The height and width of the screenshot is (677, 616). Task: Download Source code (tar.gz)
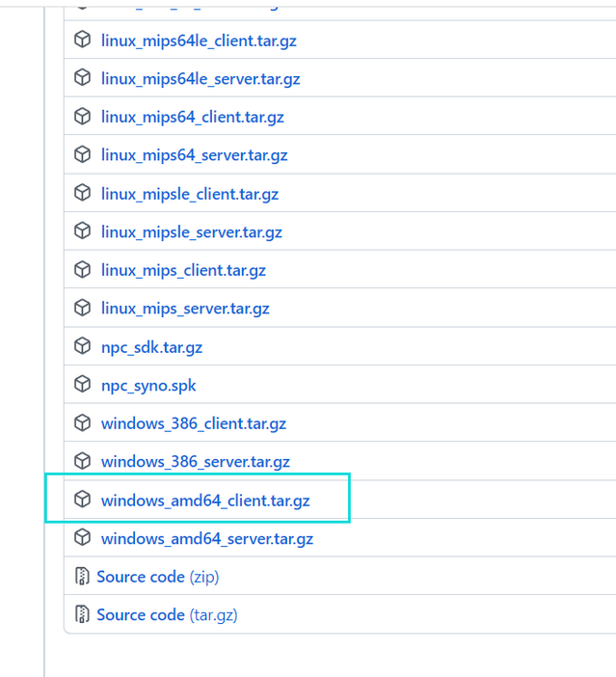pos(167,615)
